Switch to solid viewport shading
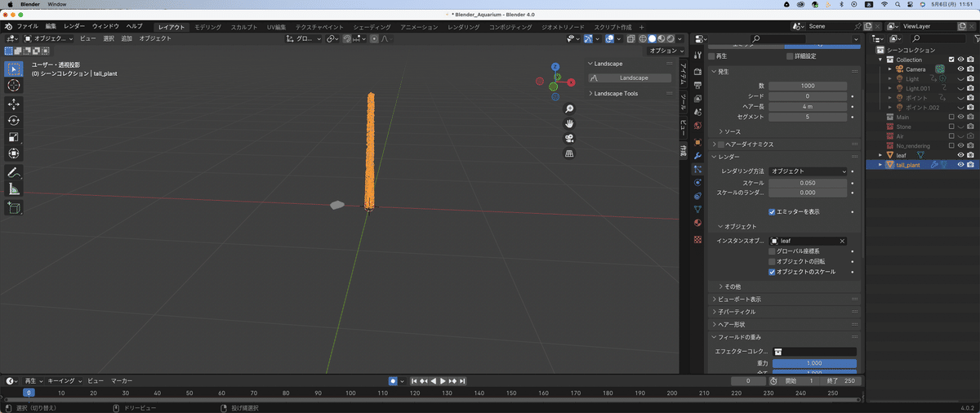This screenshot has height=413, width=980. (x=652, y=38)
